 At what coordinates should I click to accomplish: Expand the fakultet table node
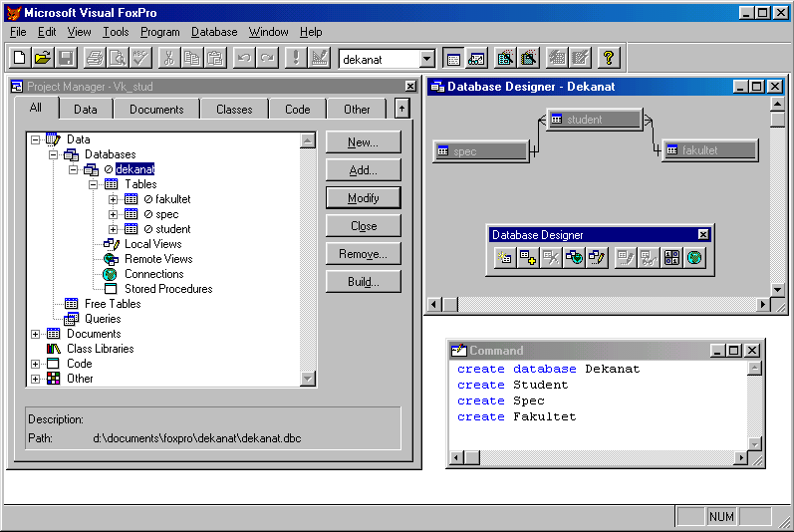113,199
